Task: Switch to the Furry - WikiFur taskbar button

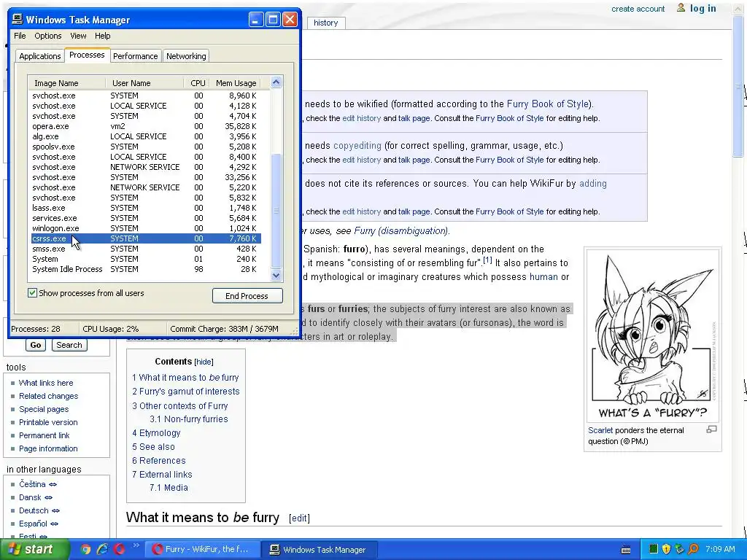Action: click(x=203, y=550)
